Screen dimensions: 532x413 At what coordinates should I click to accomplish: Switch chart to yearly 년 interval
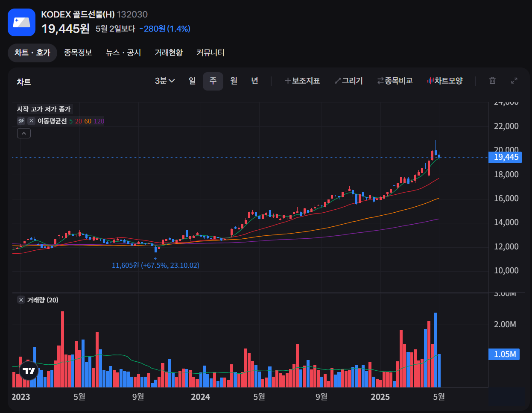(x=254, y=81)
